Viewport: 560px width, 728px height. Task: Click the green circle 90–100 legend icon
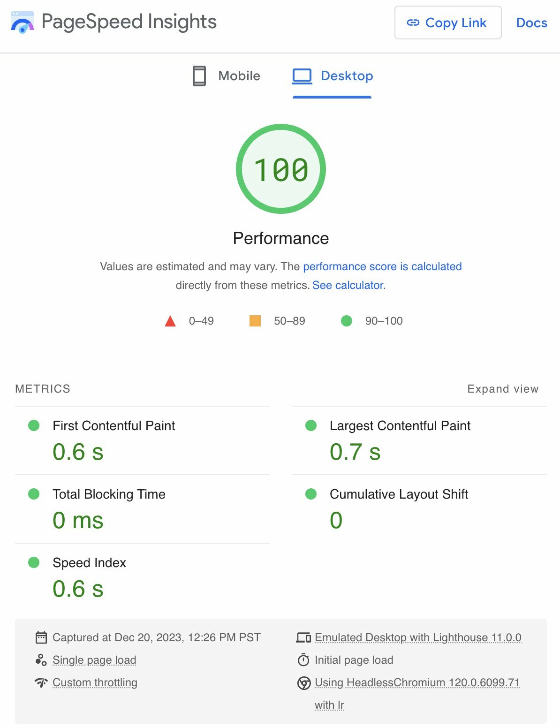click(x=347, y=321)
